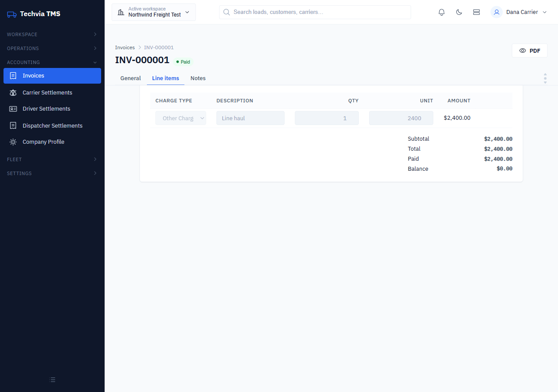Toggle dark mode moon icon
The height and width of the screenshot is (392, 558).
pos(459,12)
